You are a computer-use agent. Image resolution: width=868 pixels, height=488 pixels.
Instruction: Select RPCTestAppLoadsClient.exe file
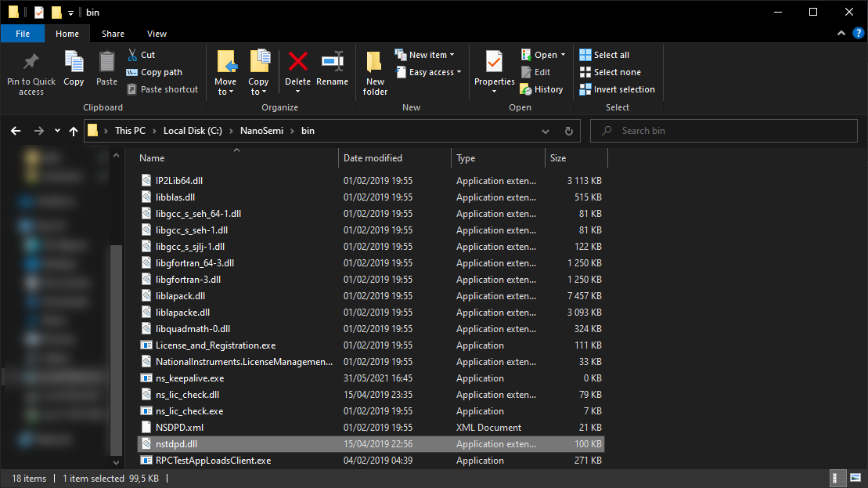[x=370, y=461]
